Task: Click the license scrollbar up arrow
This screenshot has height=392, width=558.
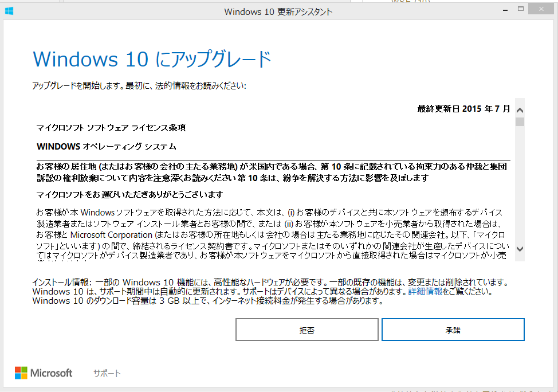Action: tap(520, 111)
